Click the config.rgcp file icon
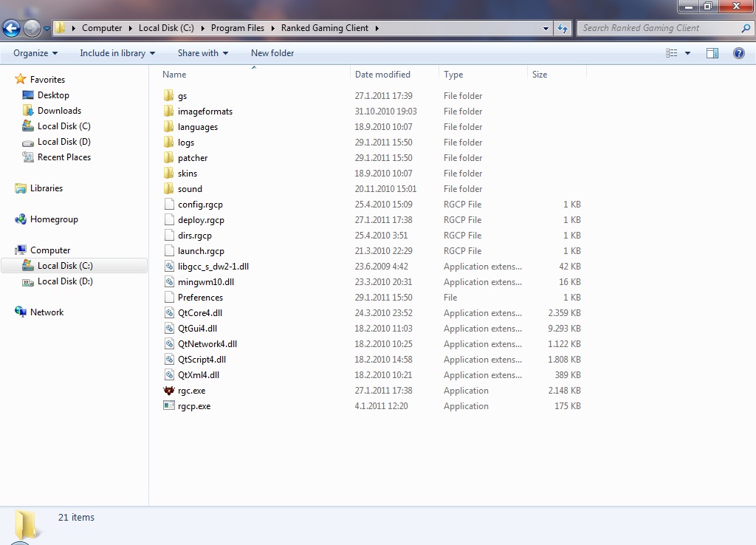Image resolution: width=756 pixels, height=545 pixels. (x=169, y=204)
